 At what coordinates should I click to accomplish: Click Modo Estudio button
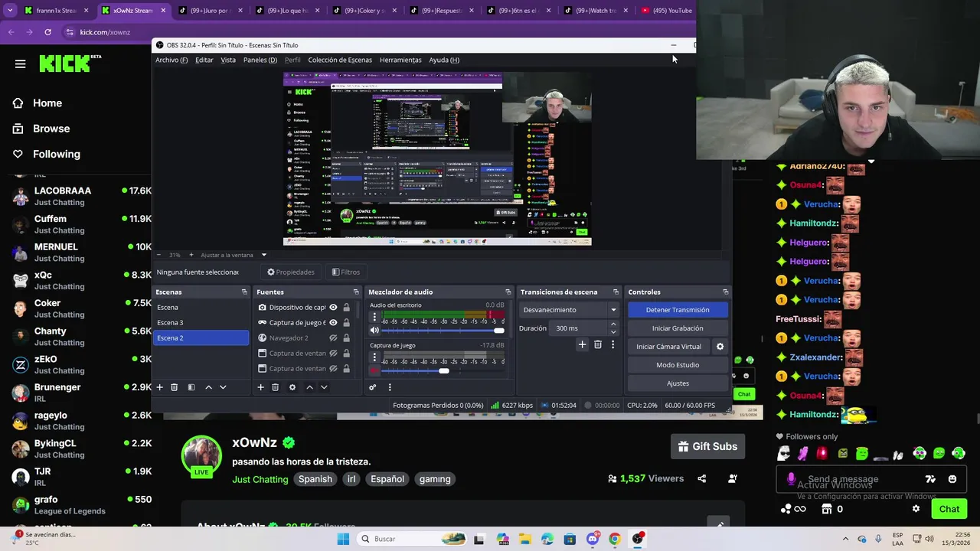[678, 365]
